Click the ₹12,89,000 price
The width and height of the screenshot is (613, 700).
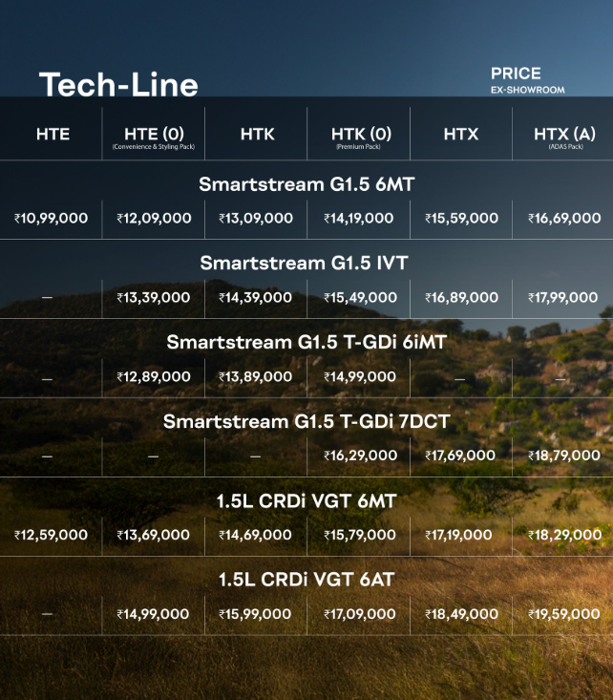point(154,377)
